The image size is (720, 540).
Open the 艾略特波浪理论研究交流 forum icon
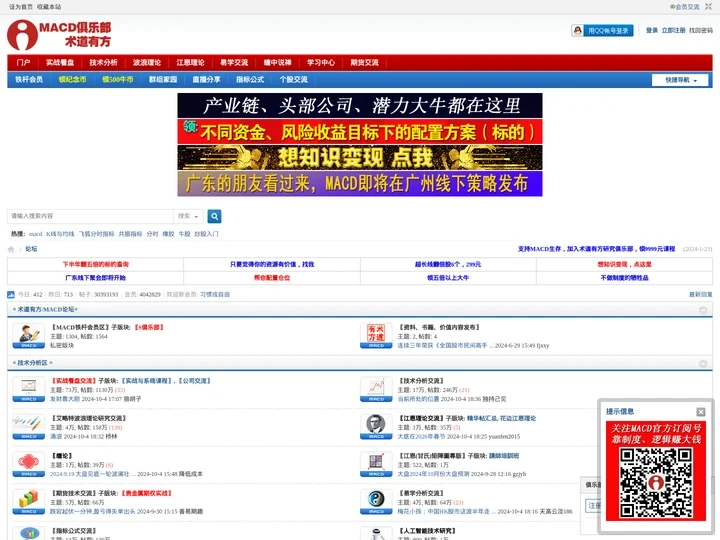[28, 427]
